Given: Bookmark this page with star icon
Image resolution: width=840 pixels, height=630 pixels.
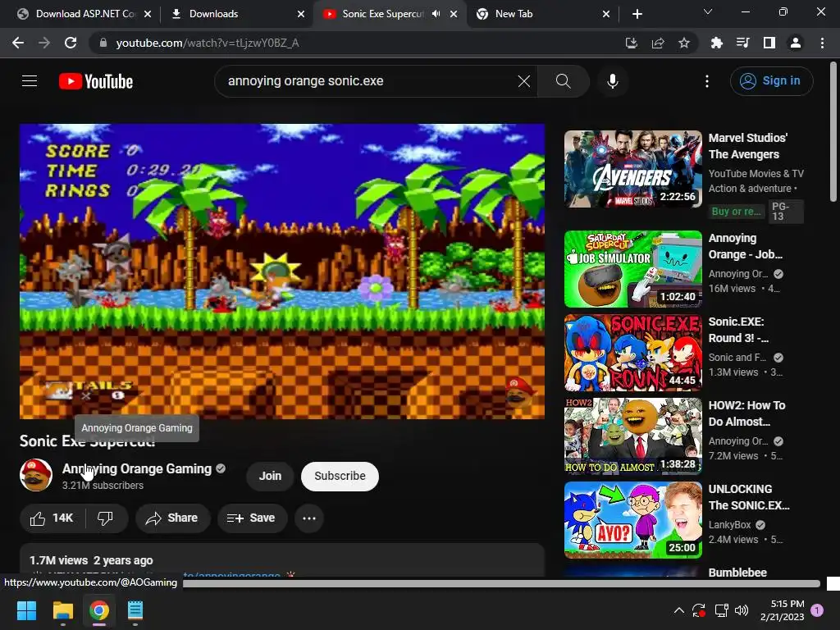Looking at the screenshot, I should [684, 43].
